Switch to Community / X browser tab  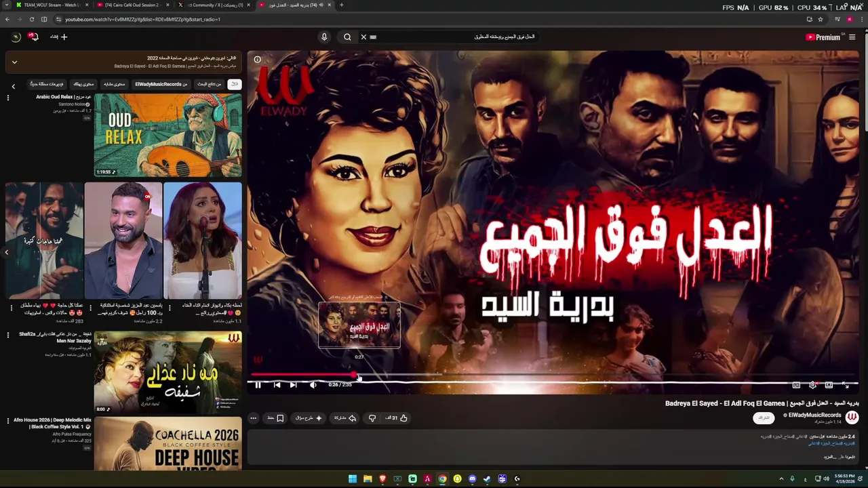pyautogui.click(x=213, y=5)
